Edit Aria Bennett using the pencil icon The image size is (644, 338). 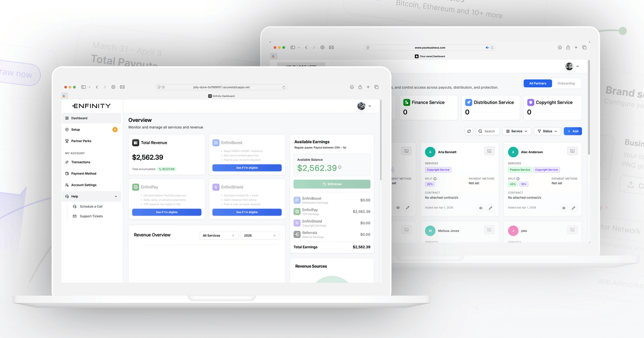tap(490, 208)
